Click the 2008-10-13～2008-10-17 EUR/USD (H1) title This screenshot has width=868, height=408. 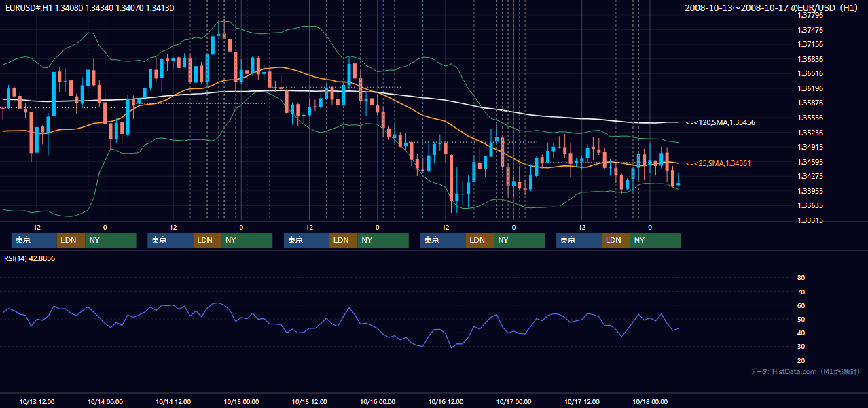(772, 7)
